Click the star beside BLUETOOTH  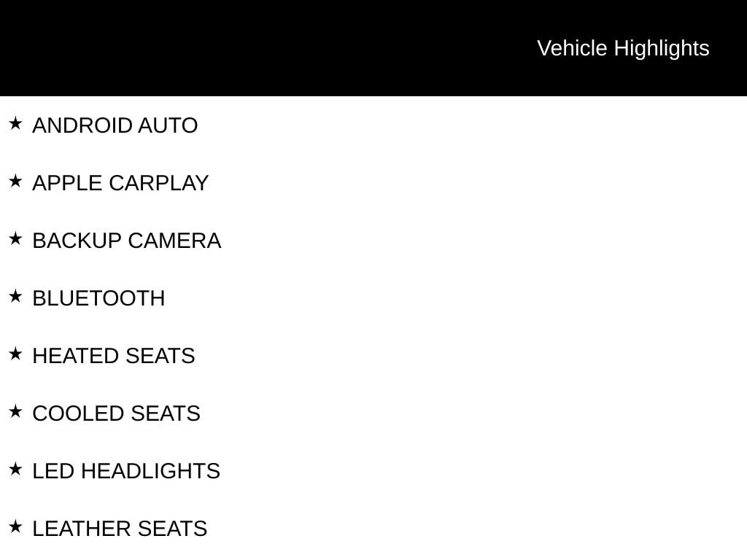coord(15,296)
